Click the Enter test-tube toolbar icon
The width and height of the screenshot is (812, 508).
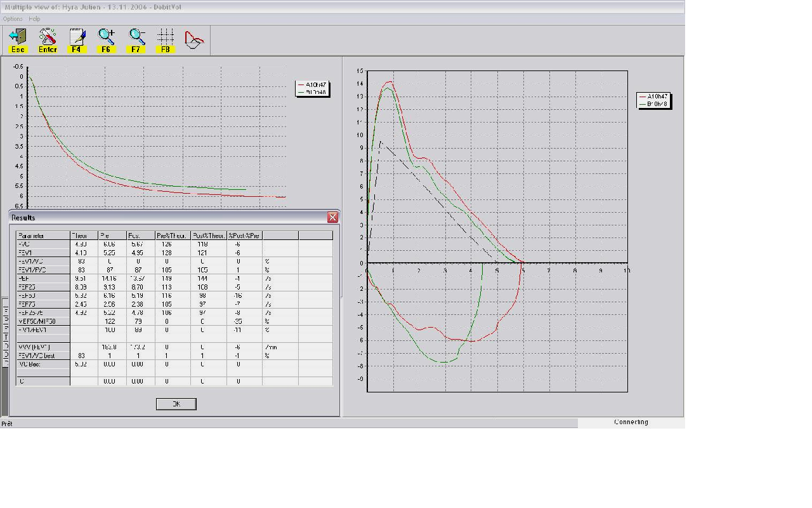click(48, 40)
